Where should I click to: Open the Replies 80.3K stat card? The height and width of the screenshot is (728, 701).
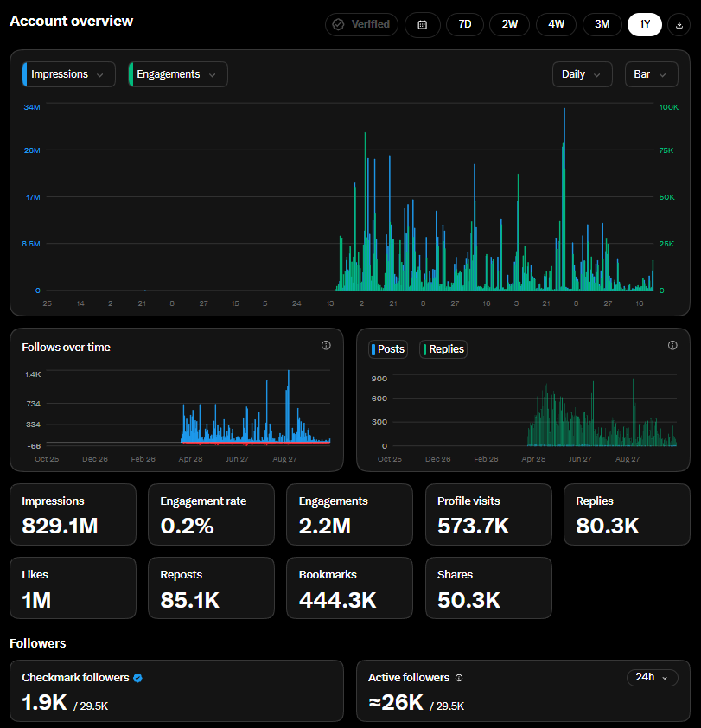pos(627,514)
